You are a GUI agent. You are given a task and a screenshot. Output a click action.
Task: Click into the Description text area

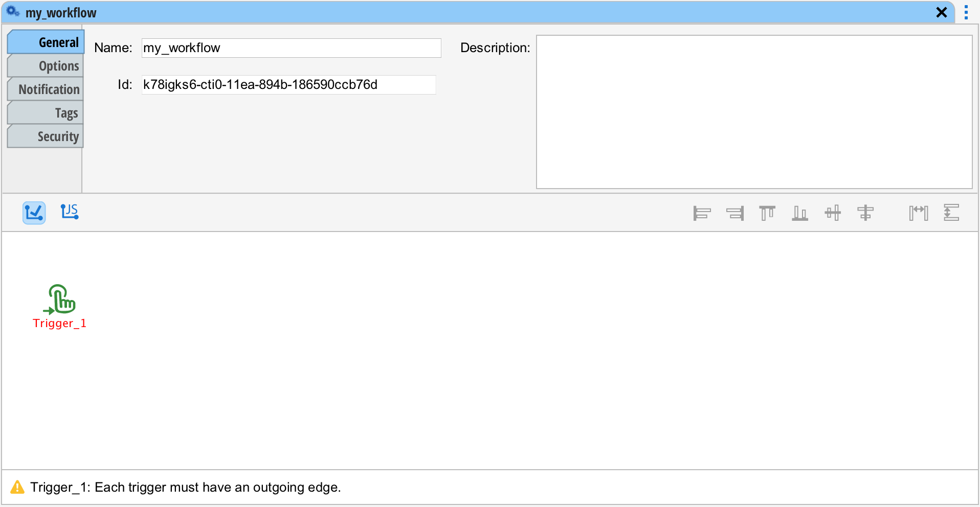754,112
